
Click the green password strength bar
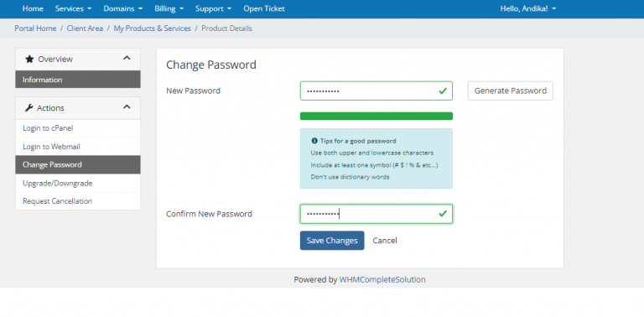click(377, 117)
